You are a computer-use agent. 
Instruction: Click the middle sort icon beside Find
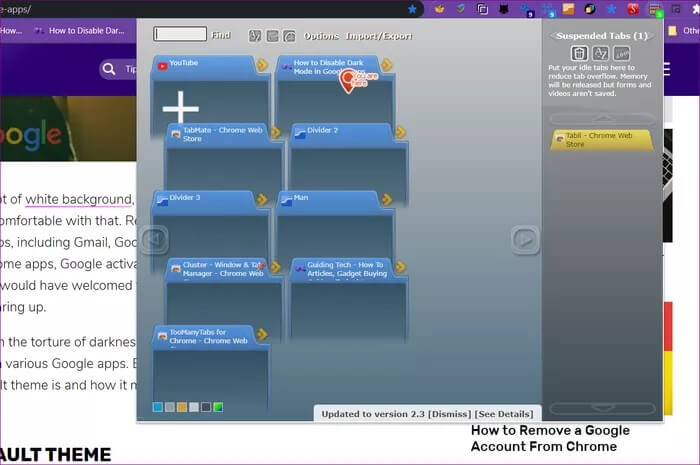pyautogui.click(x=272, y=36)
